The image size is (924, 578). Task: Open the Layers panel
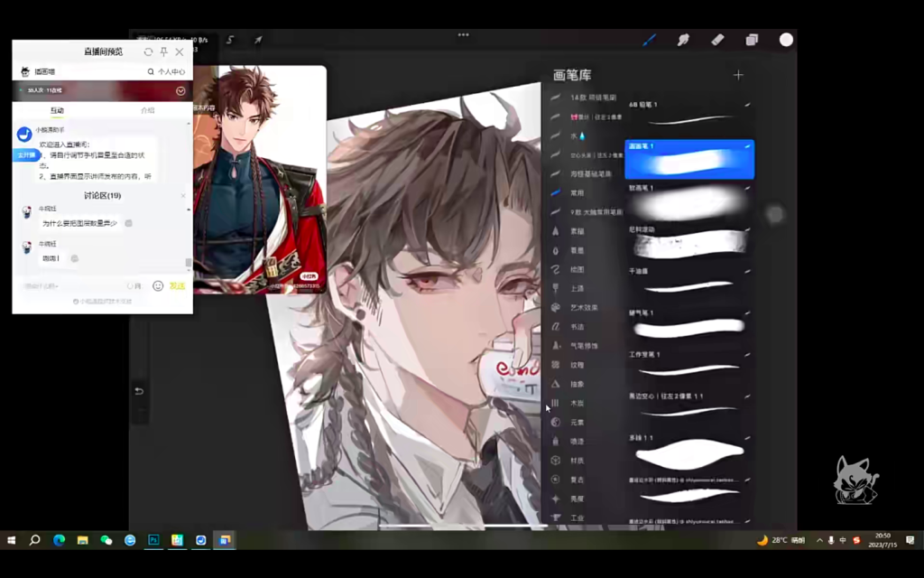(752, 40)
